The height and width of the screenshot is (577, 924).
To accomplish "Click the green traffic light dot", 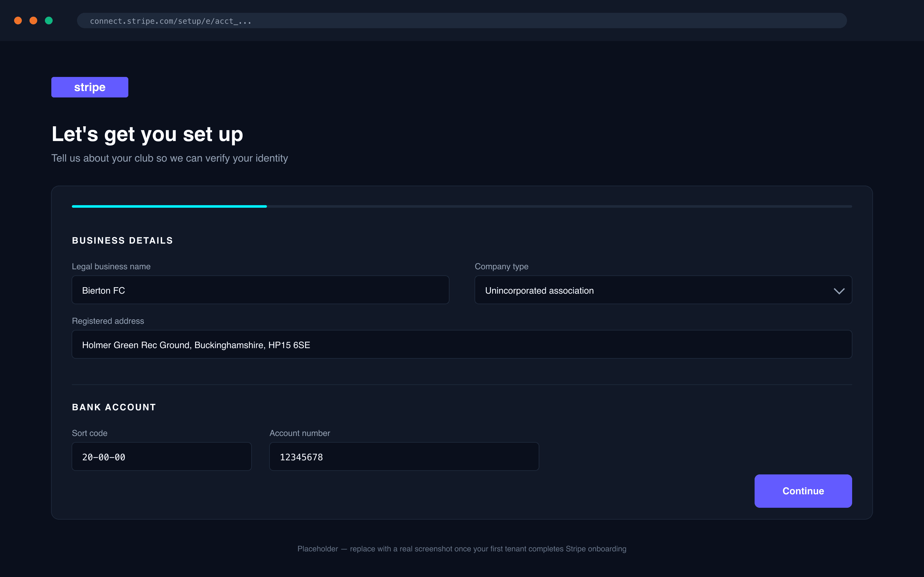I will [49, 21].
